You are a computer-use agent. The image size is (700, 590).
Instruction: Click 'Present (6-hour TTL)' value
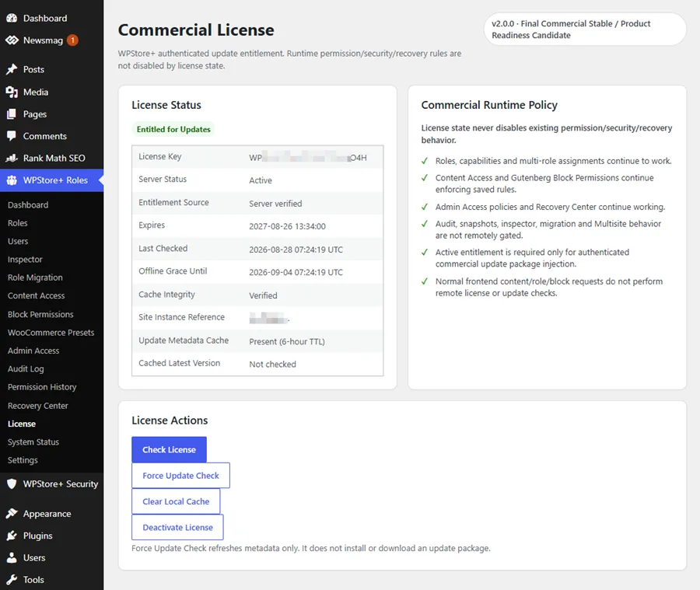coord(287,341)
